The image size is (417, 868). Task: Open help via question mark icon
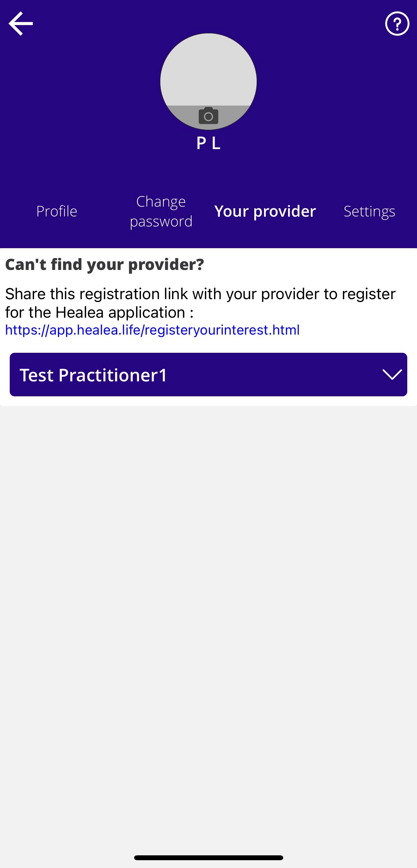click(x=397, y=24)
